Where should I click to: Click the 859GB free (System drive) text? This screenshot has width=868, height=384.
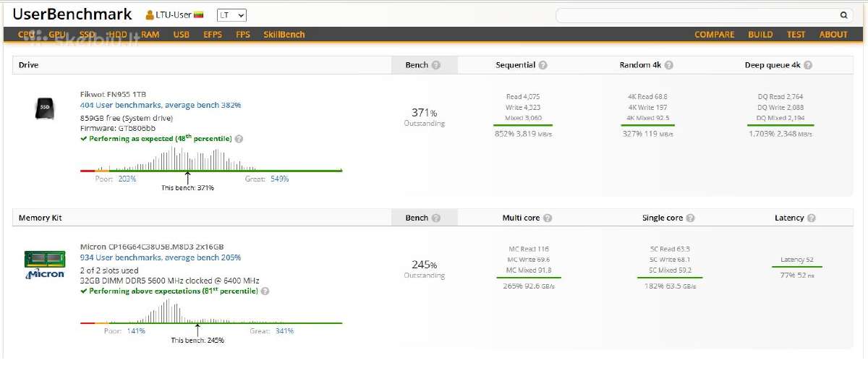pyautogui.click(x=127, y=118)
